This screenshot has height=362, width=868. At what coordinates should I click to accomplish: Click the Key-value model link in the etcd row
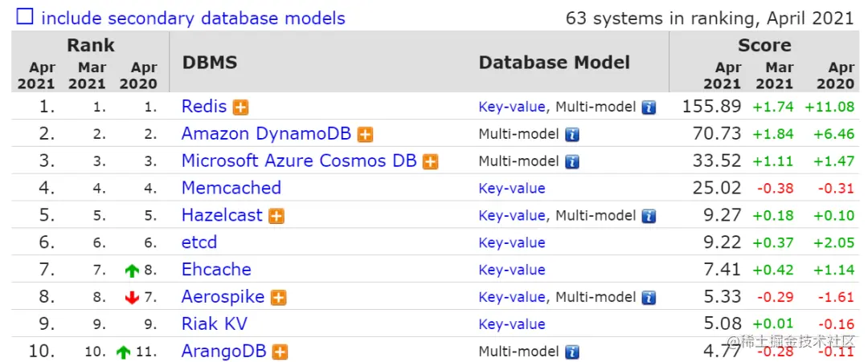coord(512,243)
